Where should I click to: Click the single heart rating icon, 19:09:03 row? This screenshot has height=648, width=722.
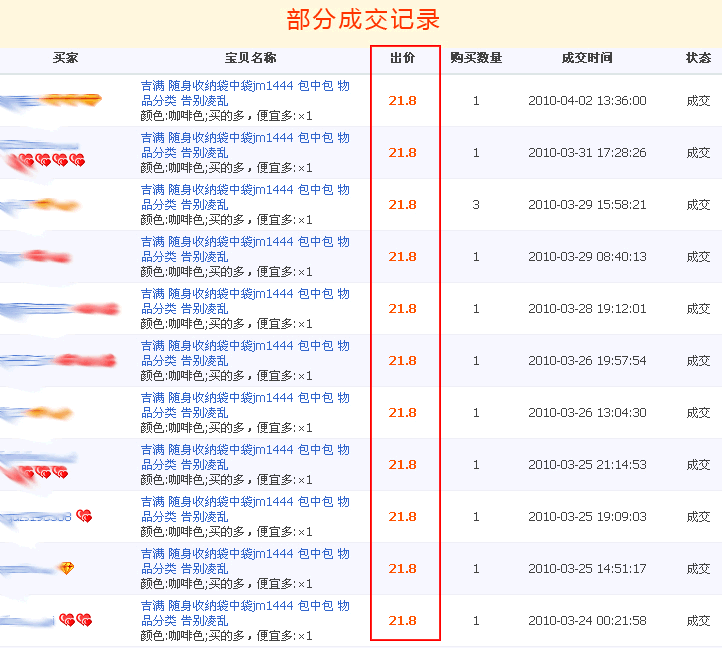[x=84, y=516]
